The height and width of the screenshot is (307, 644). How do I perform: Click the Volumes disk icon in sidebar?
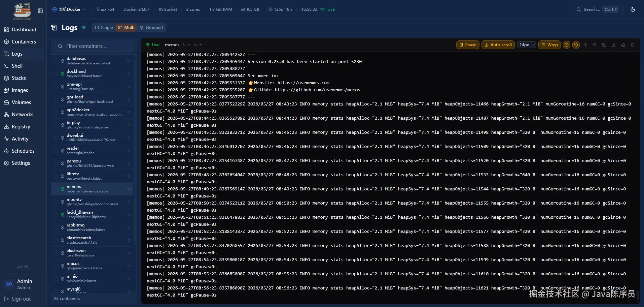coord(6,102)
